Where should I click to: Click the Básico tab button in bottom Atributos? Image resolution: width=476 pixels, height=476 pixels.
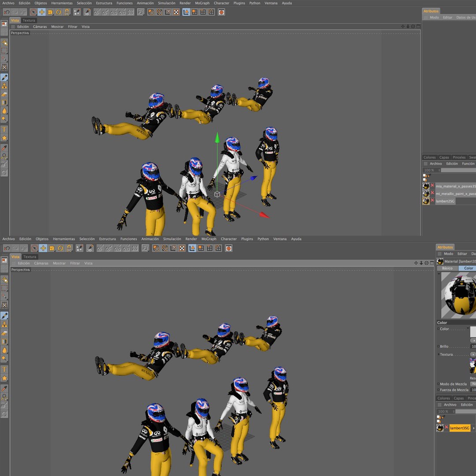(x=447, y=268)
